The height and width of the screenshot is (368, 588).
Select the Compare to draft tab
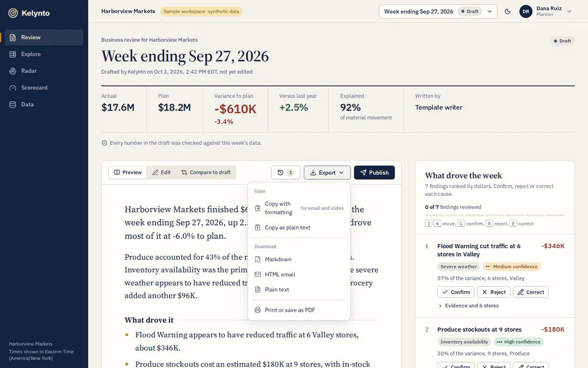pos(206,172)
